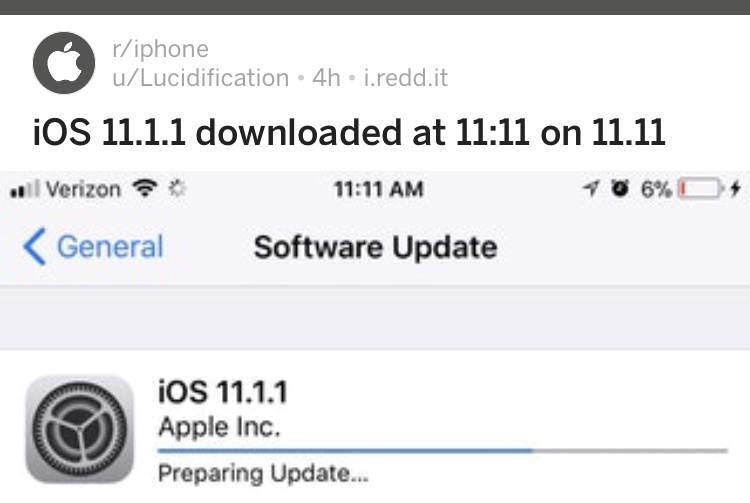Tap the Wi-Fi status icon
This screenshot has width=750, height=503.
point(145,188)
